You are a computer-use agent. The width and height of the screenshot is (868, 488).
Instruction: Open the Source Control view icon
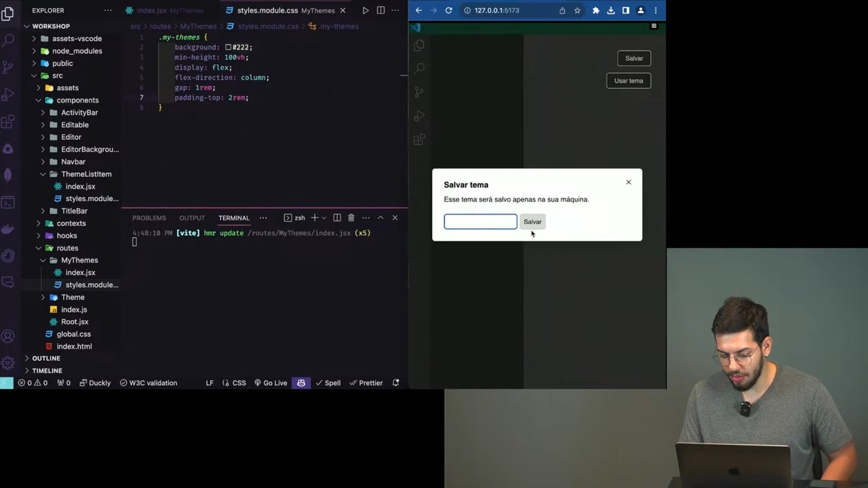(x=8, y=67)
